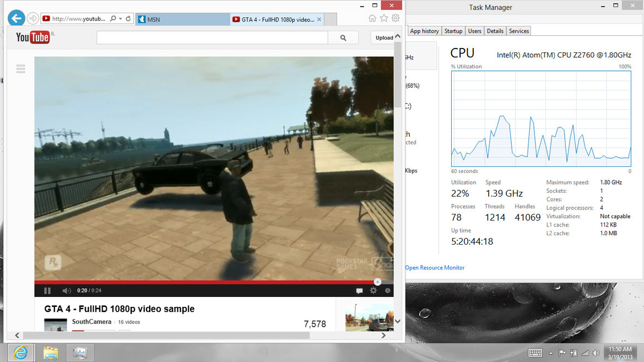Open the Open Resource Monitor link
644x362 pixels.
[x=435, y=267]
